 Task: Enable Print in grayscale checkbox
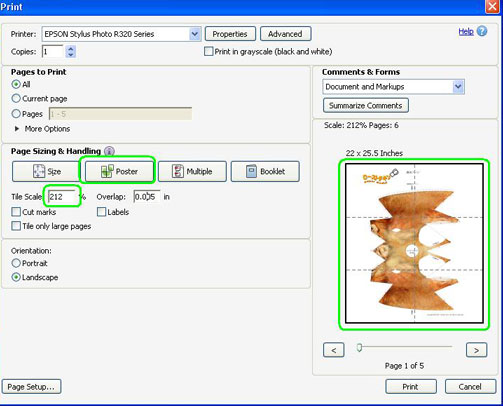[209, 51]
